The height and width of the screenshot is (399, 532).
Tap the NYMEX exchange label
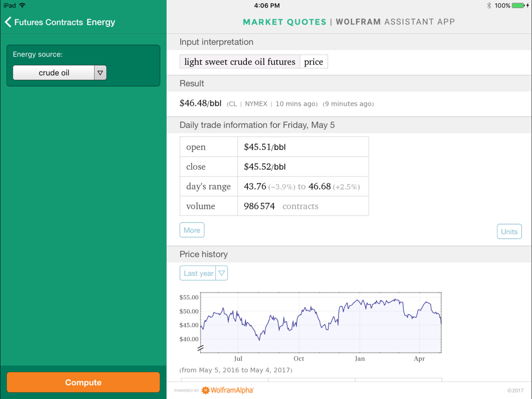tap(256, 104)
